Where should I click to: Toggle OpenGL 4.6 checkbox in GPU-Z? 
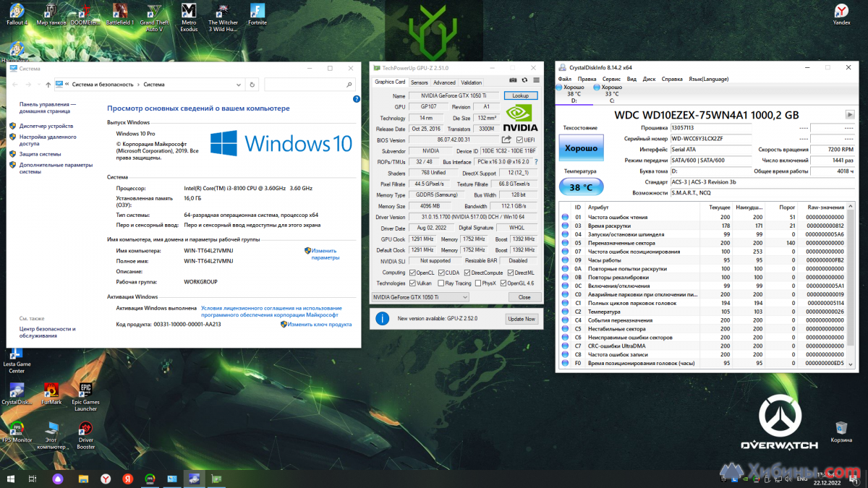503,283
